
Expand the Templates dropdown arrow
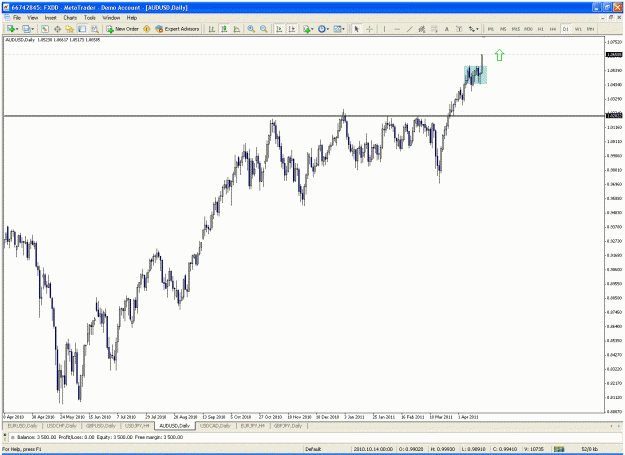point(344,29)
